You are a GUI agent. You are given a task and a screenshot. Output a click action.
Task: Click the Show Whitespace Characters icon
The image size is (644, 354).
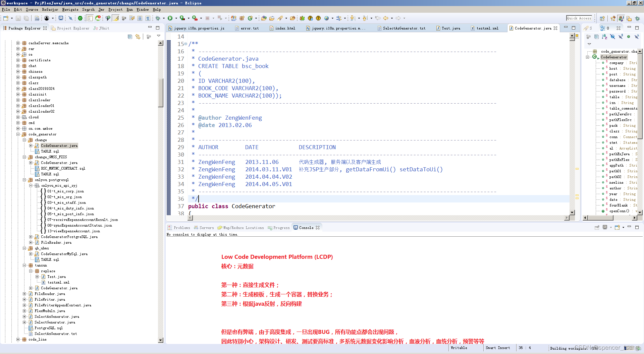pyautogui.click(x=148, y=18)
